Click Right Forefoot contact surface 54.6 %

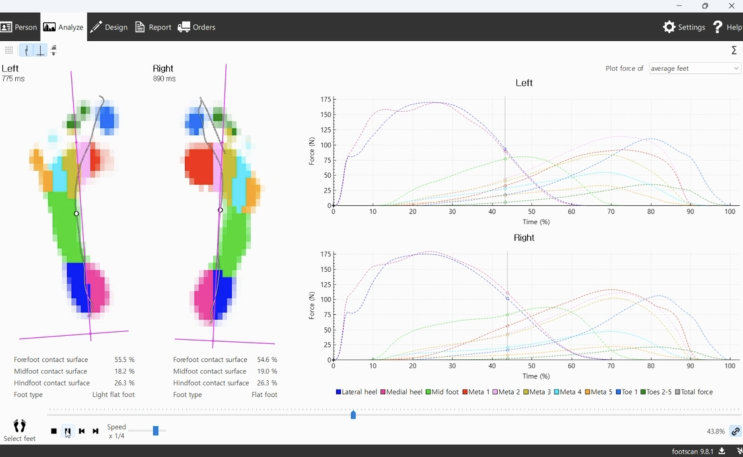click(225, 360)
